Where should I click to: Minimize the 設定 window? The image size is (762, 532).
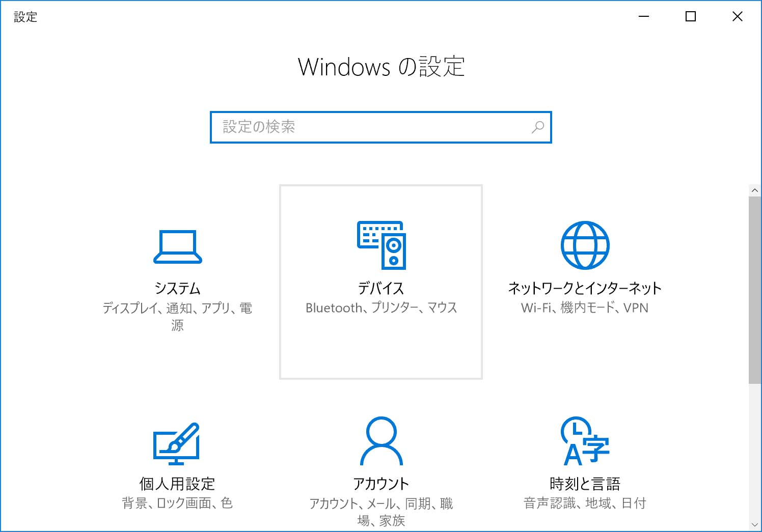coord(644,16)
